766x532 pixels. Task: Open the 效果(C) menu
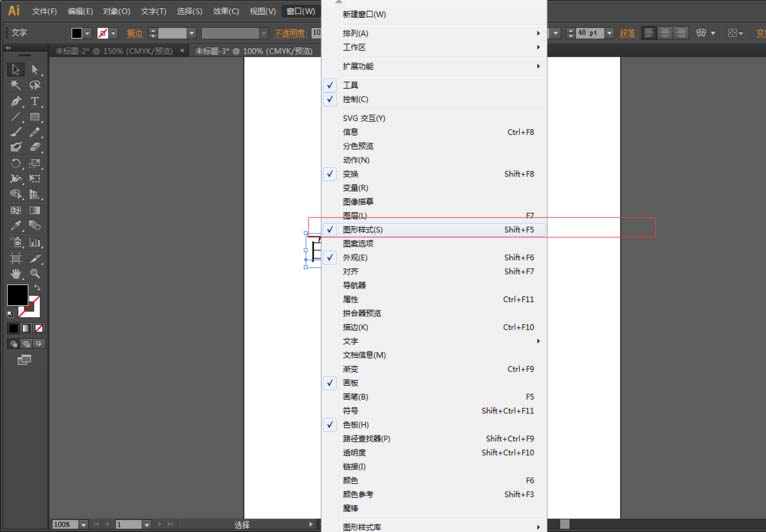(x=226, y=11)
